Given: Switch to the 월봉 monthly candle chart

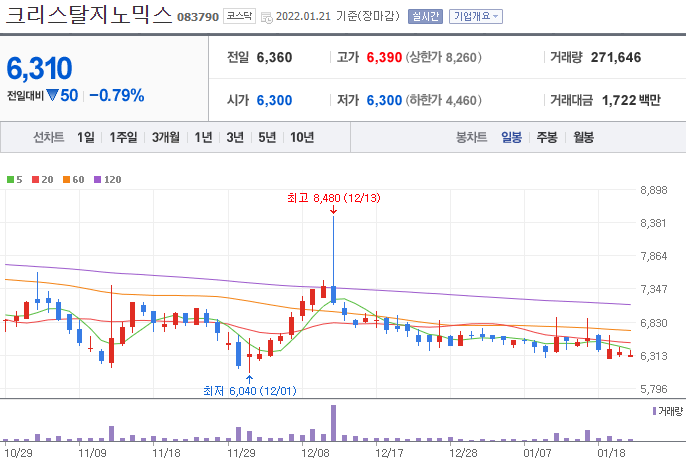Looking at the screenshot, I should click(584, 137).
